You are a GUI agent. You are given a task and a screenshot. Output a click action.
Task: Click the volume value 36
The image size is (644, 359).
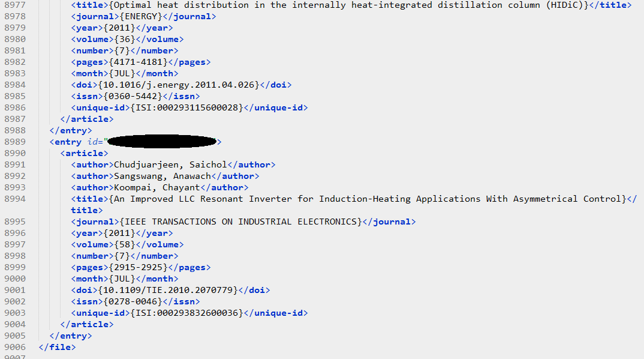tap(125, 39)
